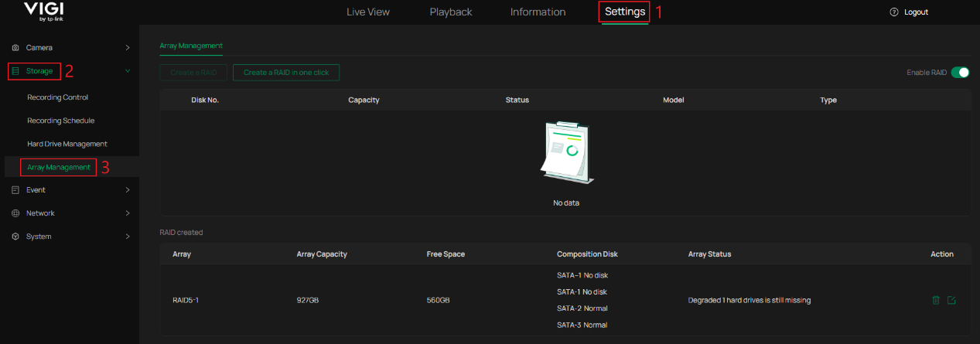
Task: Click the RAID5-1 array name cell
Action: (186, 300)
